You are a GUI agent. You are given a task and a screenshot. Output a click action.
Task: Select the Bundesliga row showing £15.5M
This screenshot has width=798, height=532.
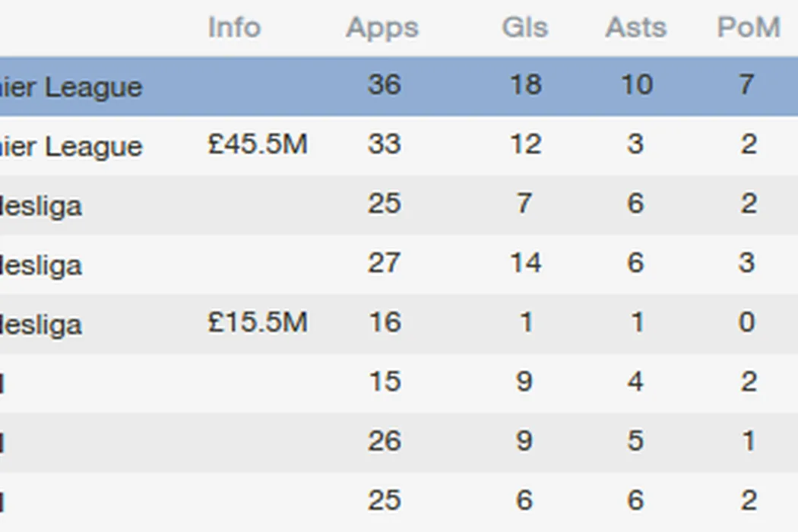click(x=42, y=323)
